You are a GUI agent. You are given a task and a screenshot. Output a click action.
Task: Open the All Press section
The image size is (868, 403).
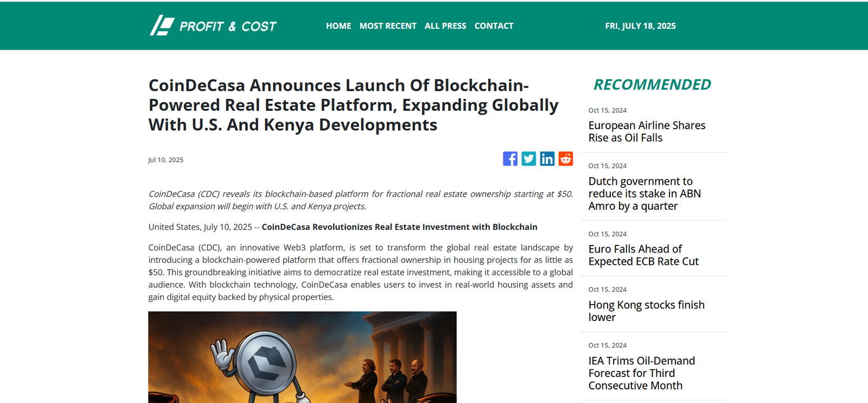(x=445, y=26)
